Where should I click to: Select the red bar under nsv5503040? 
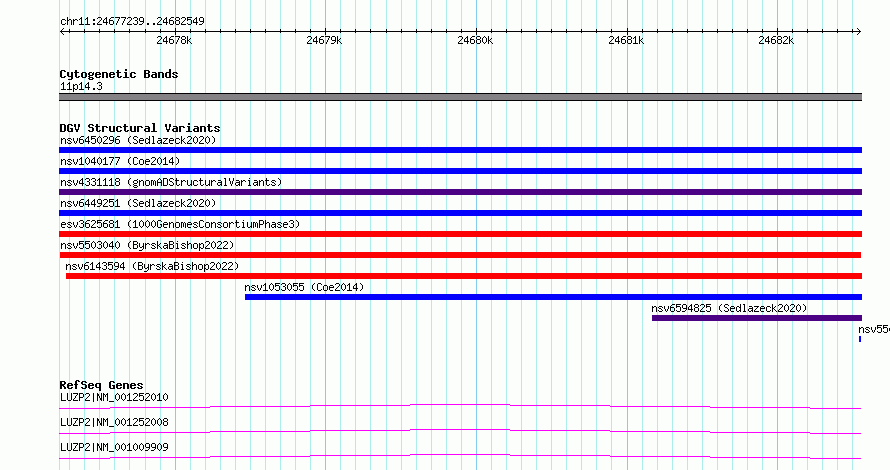[x=460, y=255]
